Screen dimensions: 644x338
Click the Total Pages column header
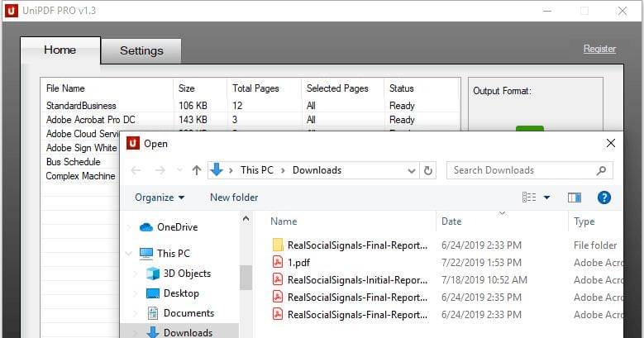click(255, 88)
